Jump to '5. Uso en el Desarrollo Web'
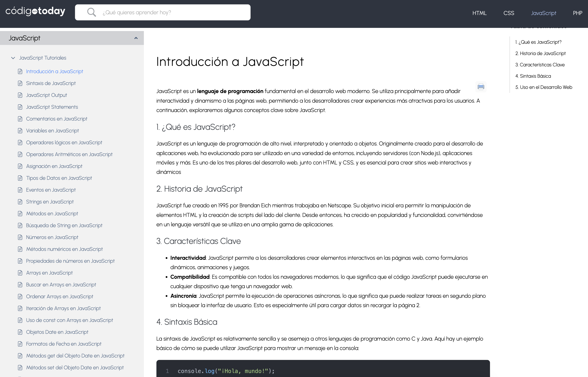The width and height of the screenshot is (588, 377). coord(544,87)
